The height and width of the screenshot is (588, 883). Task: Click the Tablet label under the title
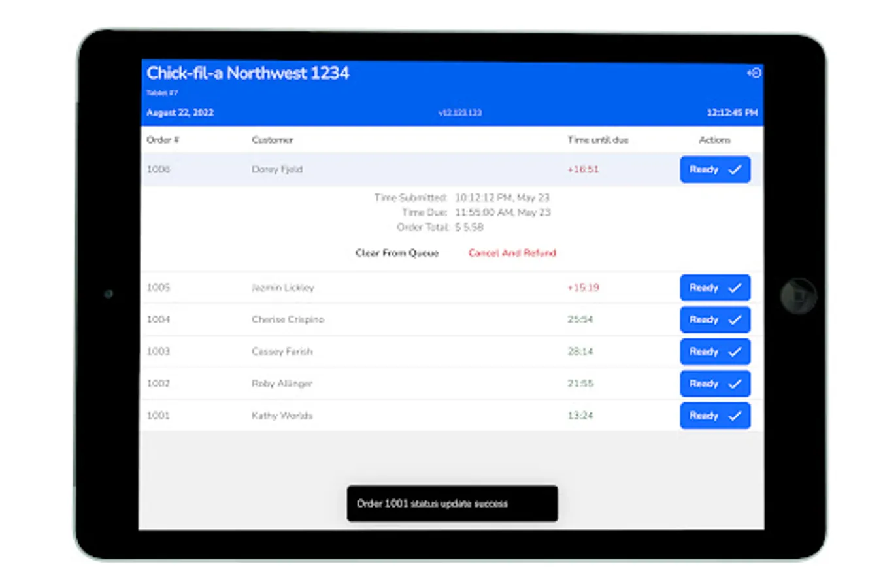[x=162, y=93]
